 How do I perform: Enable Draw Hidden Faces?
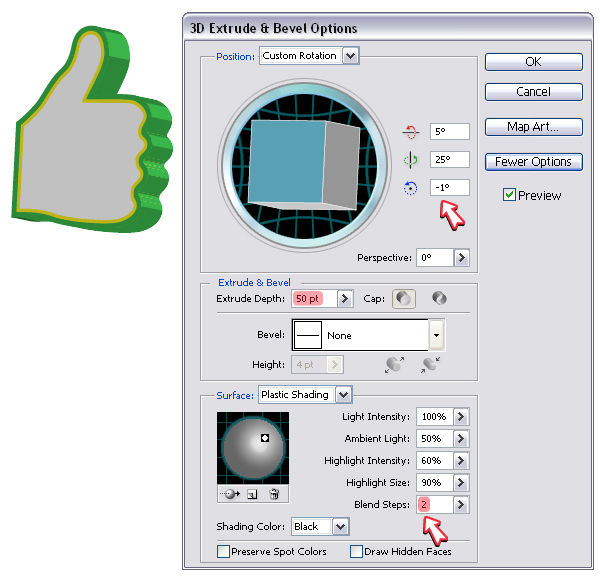[356, 551]
